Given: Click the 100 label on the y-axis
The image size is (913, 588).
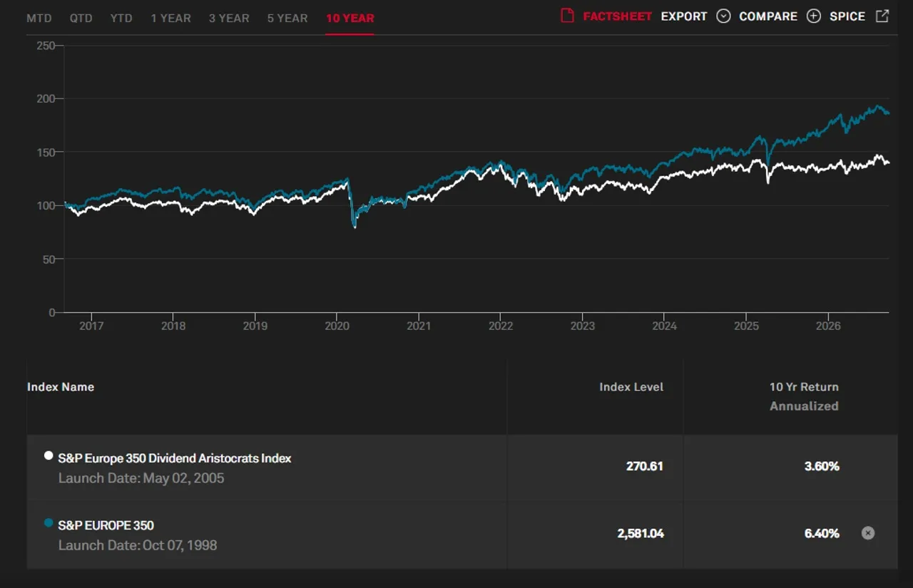Looking at the screenshot, I should click(46, 205).
